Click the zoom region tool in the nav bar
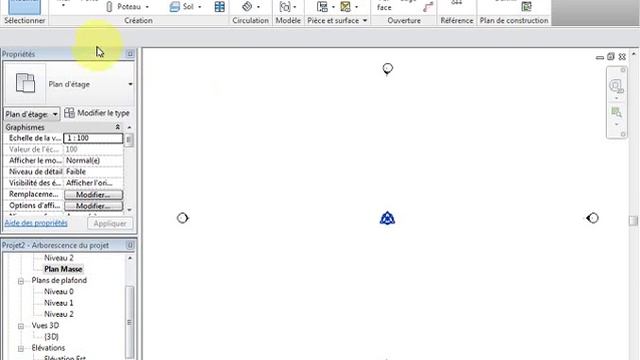 616,112
